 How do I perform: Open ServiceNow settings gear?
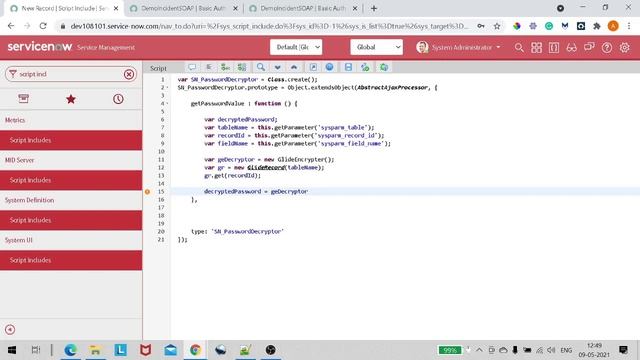coord(624,47)
